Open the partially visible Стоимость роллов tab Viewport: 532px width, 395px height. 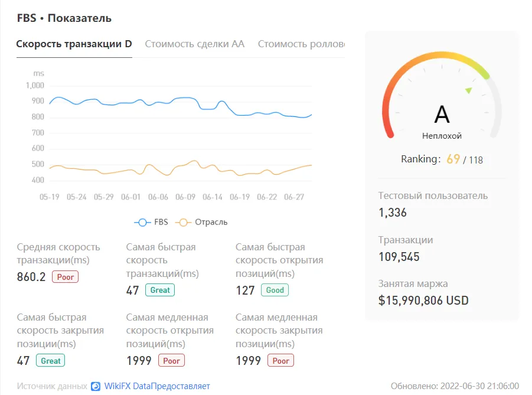coord(301,44)
